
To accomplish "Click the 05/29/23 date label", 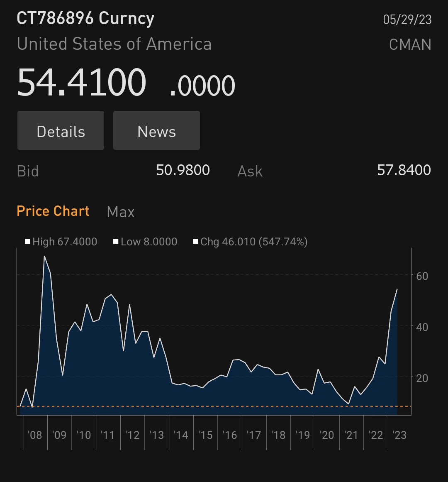I will click(407, 20).
